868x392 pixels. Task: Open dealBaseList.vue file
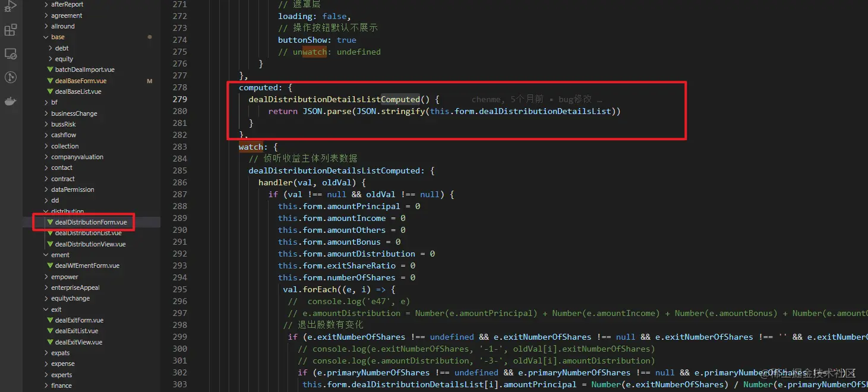tap(78, 91)
